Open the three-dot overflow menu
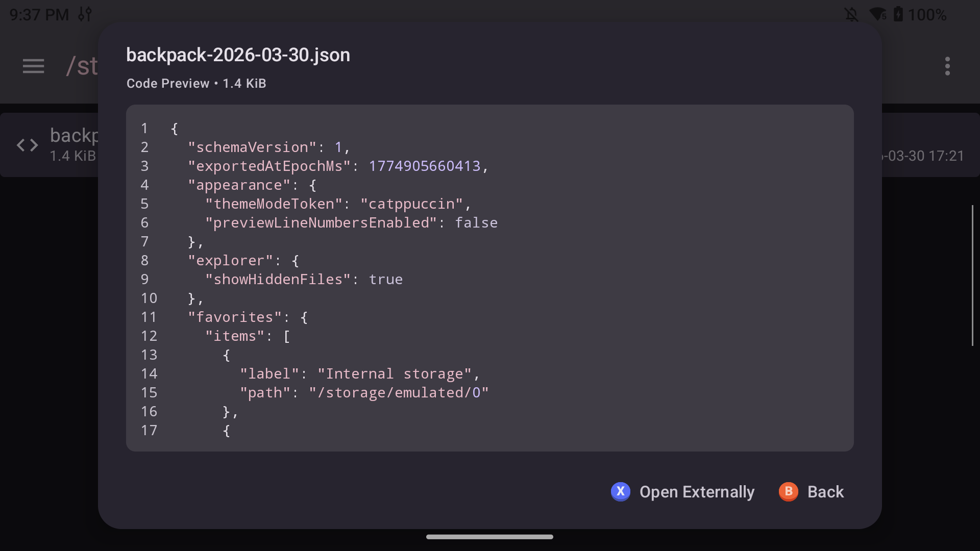This screenshot has width=980, height=551. 947,66
